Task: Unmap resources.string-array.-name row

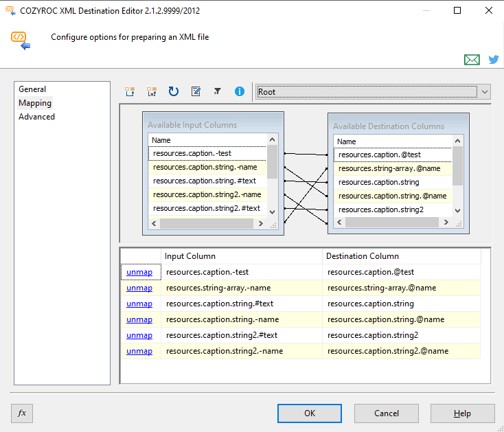Action: click(139, 288)
